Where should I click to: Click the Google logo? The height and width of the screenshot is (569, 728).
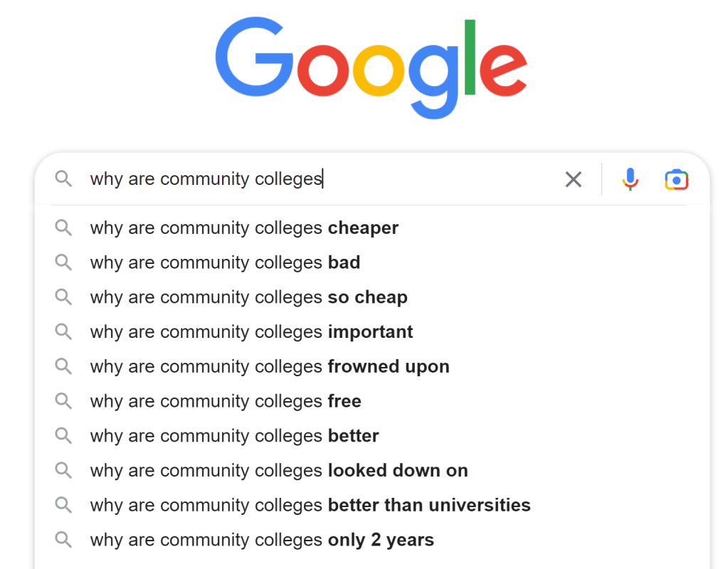(371, 68)
